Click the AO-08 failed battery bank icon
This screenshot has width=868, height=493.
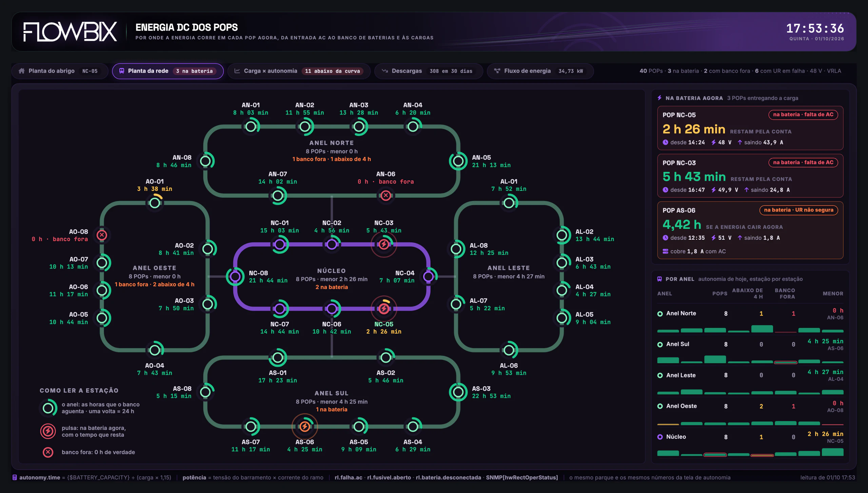point(102,235)
